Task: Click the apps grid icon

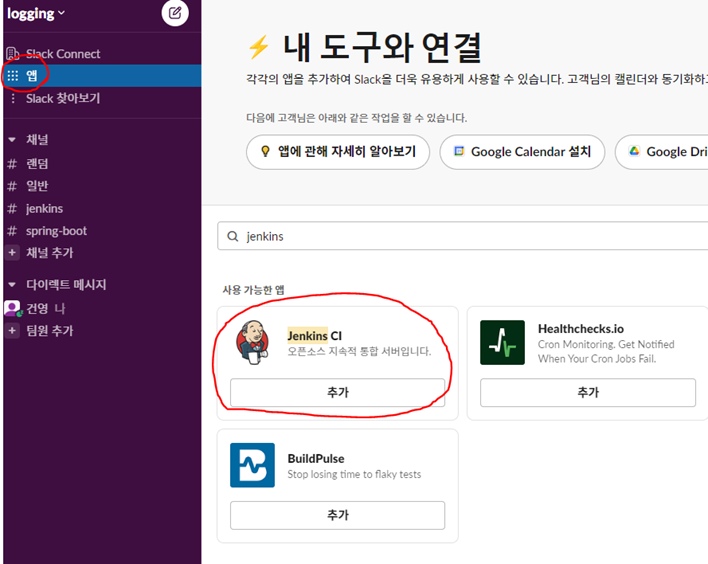Action: pos(13,75)
